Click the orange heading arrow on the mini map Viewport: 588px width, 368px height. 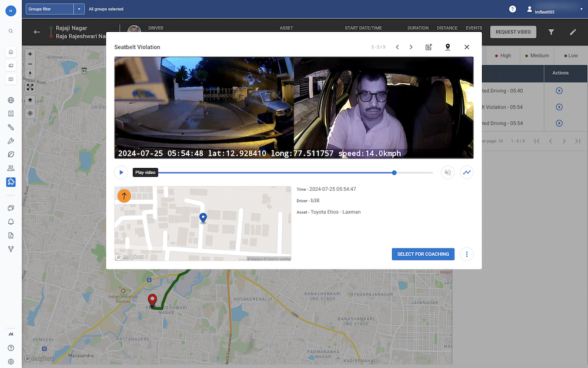[x=124, y=195]
